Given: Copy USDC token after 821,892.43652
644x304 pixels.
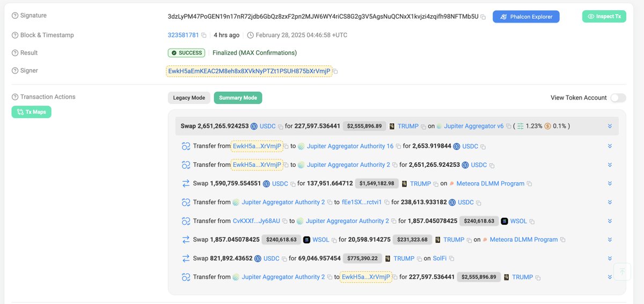Looking at the screenshot, I should point(284,259).
